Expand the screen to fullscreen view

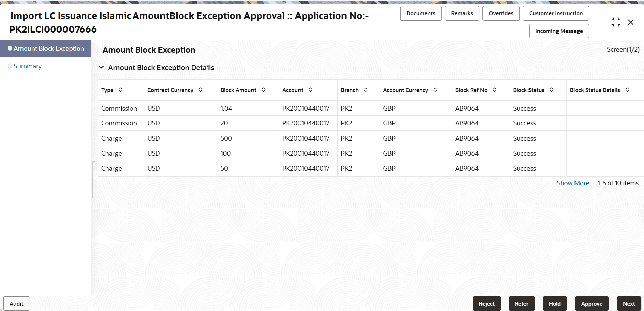click(616, 22)
